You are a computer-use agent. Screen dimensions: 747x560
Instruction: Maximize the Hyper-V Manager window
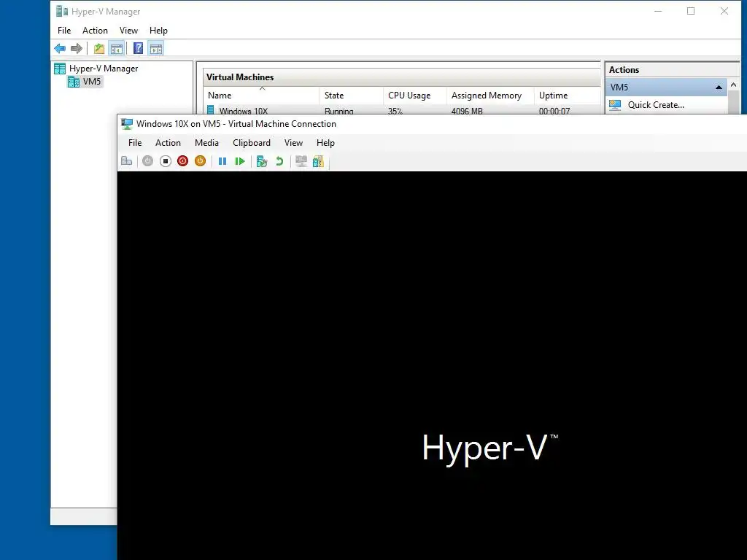click(691, 11)
